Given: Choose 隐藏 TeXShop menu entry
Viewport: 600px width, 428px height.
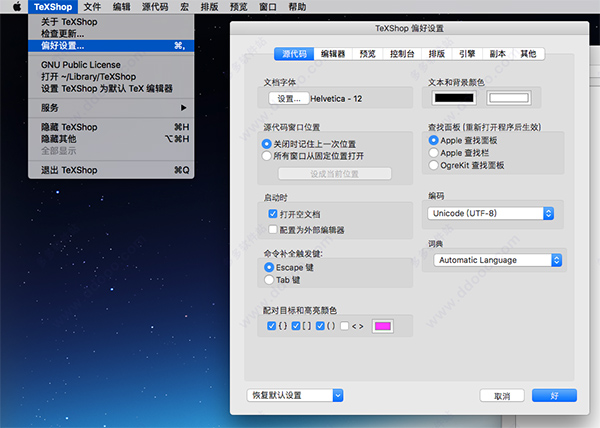Looking at the screenshot, I should [x=111, y=127].
